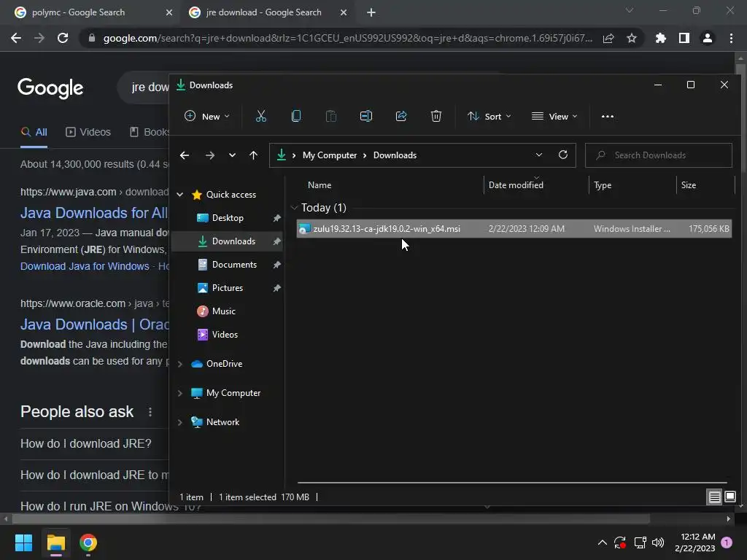The image size is (747, 560).
Task: Open Chrome three-dot menu
Action: pyautogui.click(x=731, y=38)
